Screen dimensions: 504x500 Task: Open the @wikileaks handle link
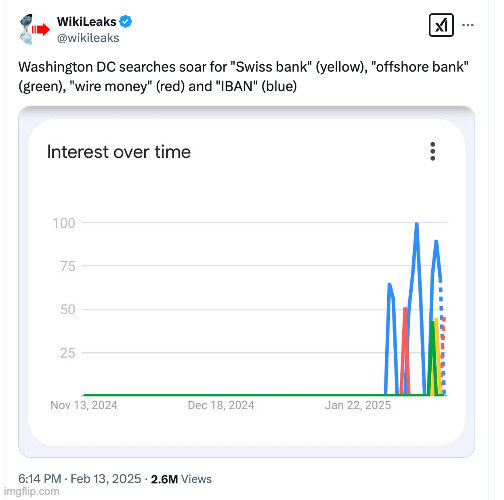(88, 38)
